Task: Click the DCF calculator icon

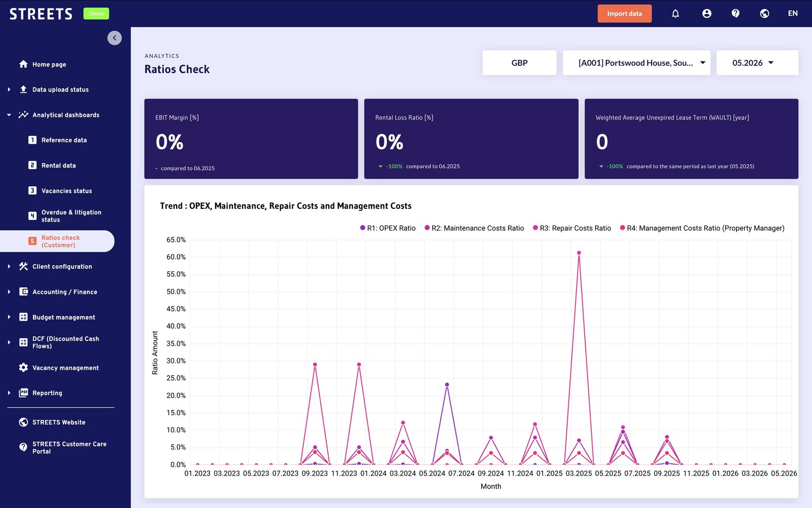Action: coord(23,342)
